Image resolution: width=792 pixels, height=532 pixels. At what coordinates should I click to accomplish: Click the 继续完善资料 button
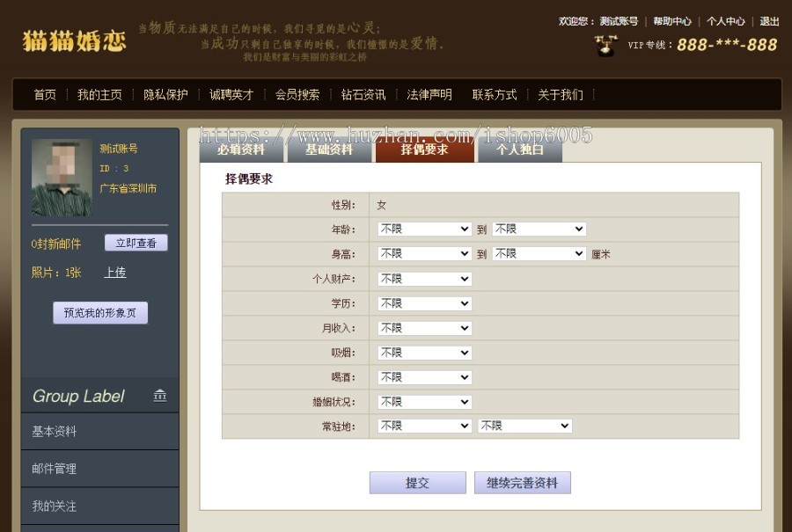click(522, 483)
